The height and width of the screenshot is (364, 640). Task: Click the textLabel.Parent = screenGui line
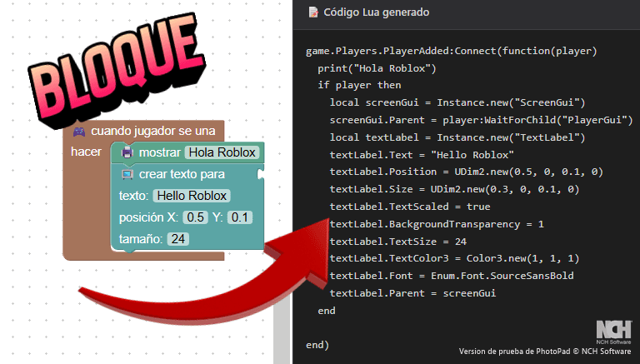coord(412,293)
